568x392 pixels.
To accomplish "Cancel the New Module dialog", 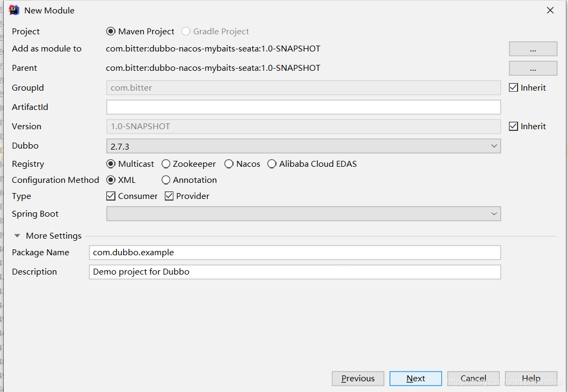I will 473,379.
